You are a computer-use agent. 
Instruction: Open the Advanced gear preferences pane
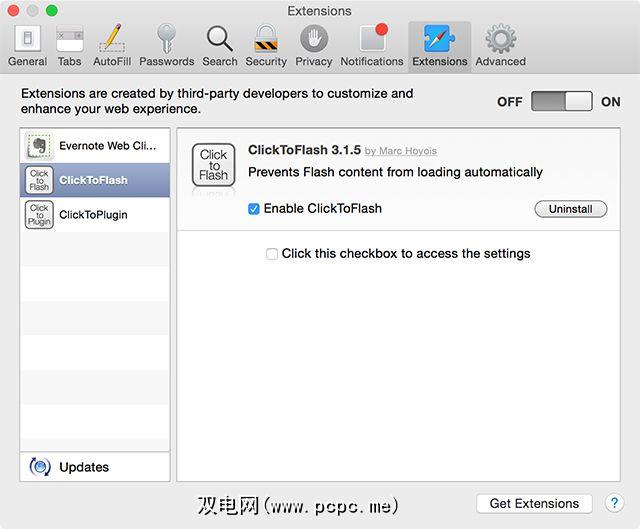coord(500,45)
